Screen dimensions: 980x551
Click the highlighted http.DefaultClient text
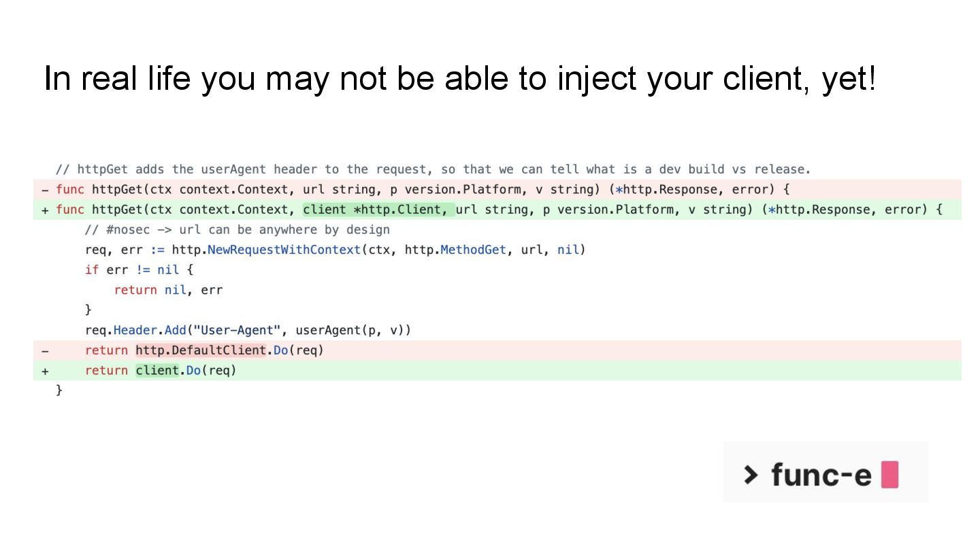click(200, 350)
